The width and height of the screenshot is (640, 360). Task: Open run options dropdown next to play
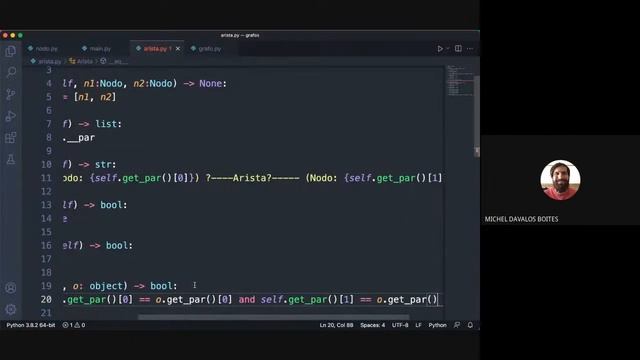click(x=448, y=49)
